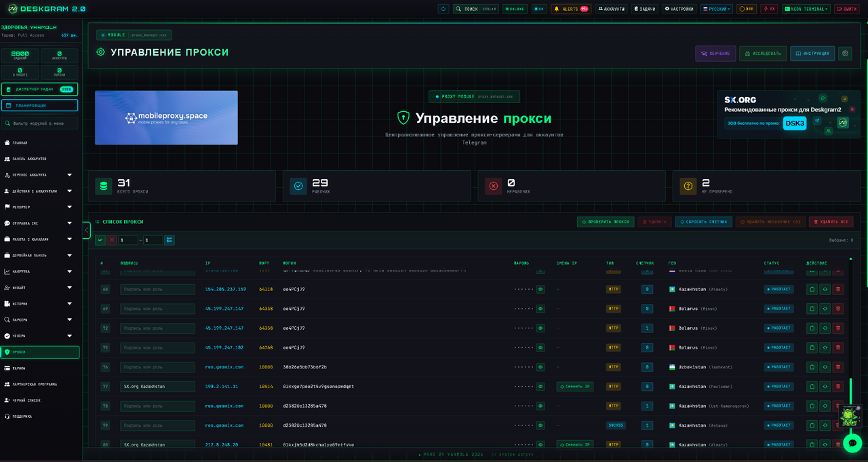Viewport: 868px width, 462px height.
Task: Expand Работа с каналами arrow
Action: coord(69,239)
